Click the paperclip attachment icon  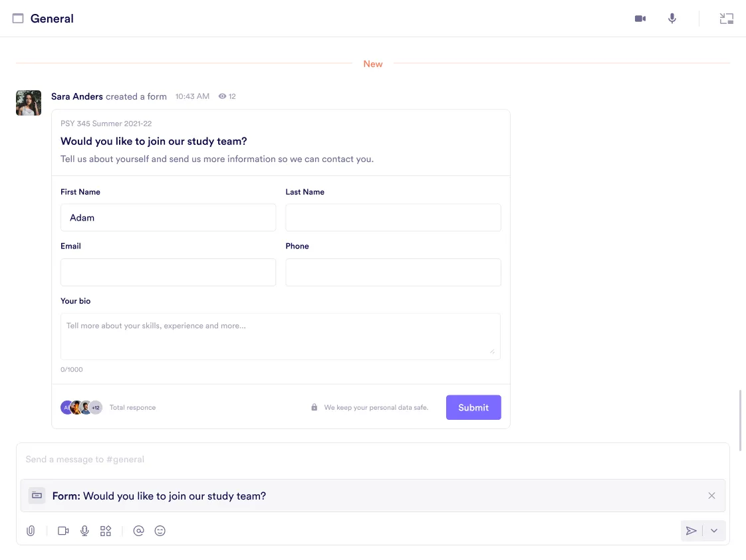[x=31, y=531]
